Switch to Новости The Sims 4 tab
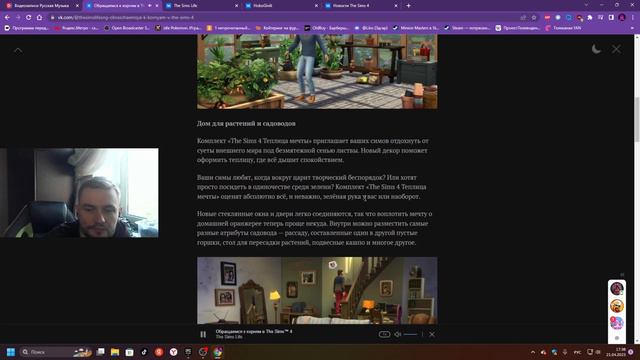 tap(361, 6)
